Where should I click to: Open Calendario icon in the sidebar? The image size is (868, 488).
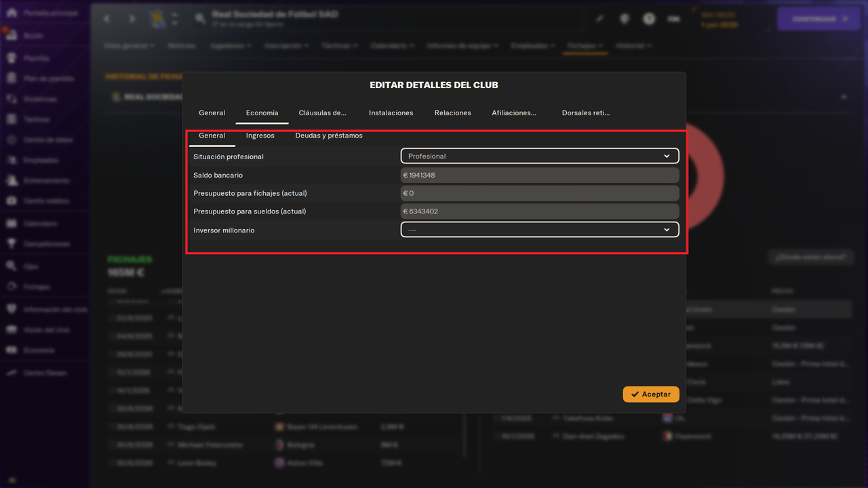pyautogui.click(x=12, y=223)
